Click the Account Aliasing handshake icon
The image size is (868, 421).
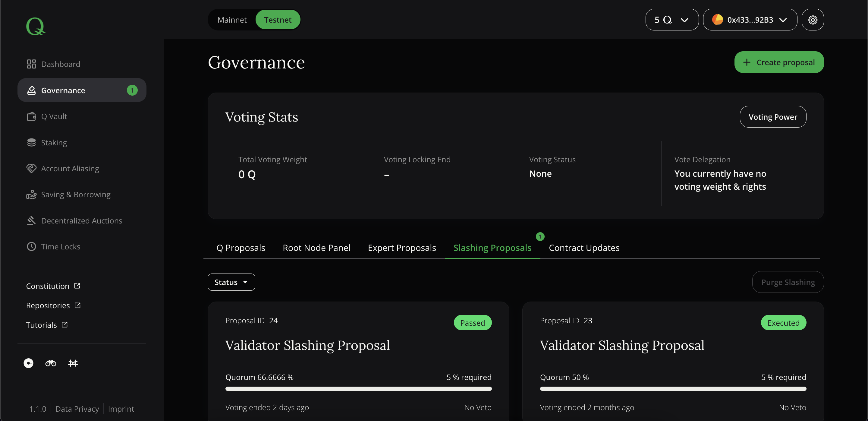[x=31, y=168]
